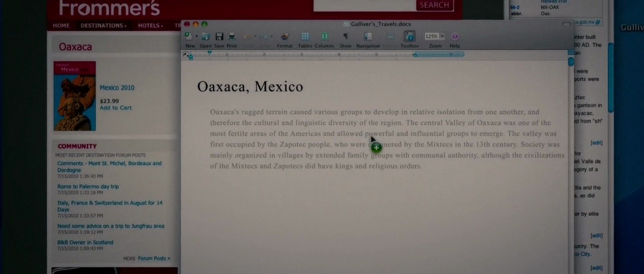
Task: Click the Forum Posts » more link
Action: tap(154, 258)
